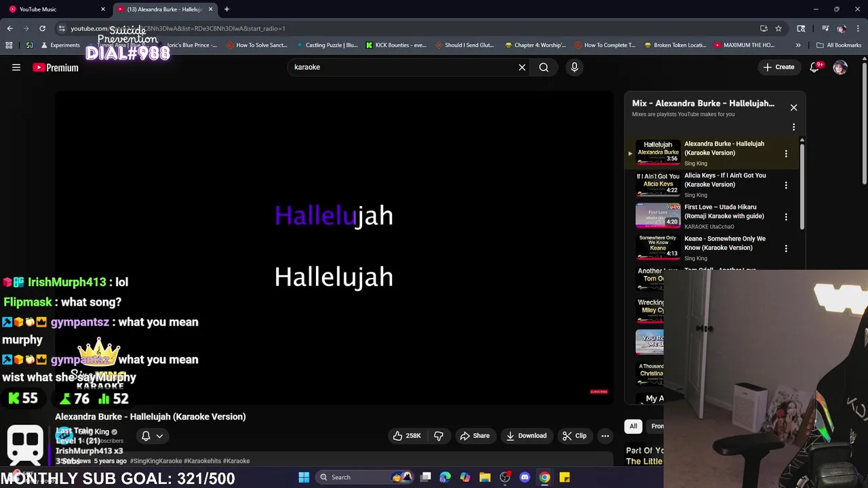This screenshot has width=868, height=488.
Task: Click the browser address bar
Action: [407, 28]
